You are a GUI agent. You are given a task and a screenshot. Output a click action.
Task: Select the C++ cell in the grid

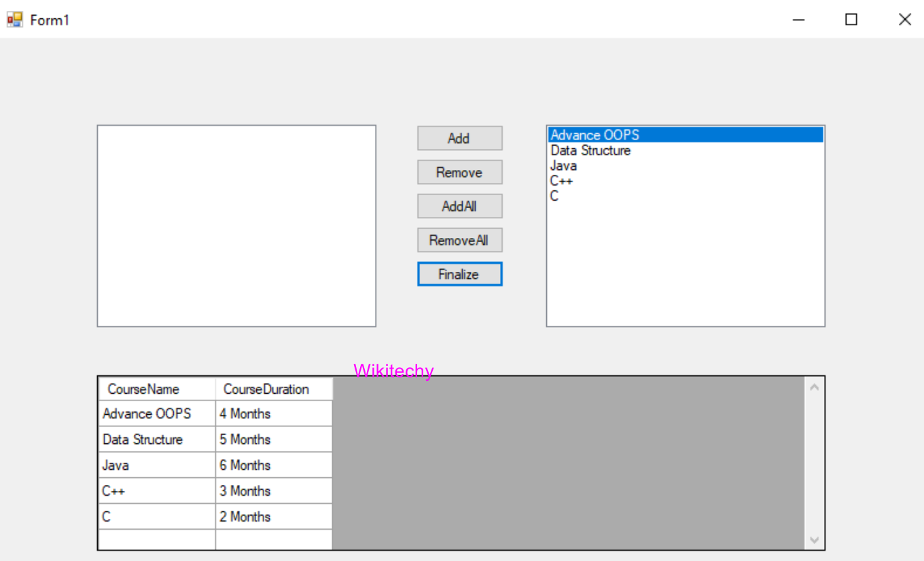(157, 491)
